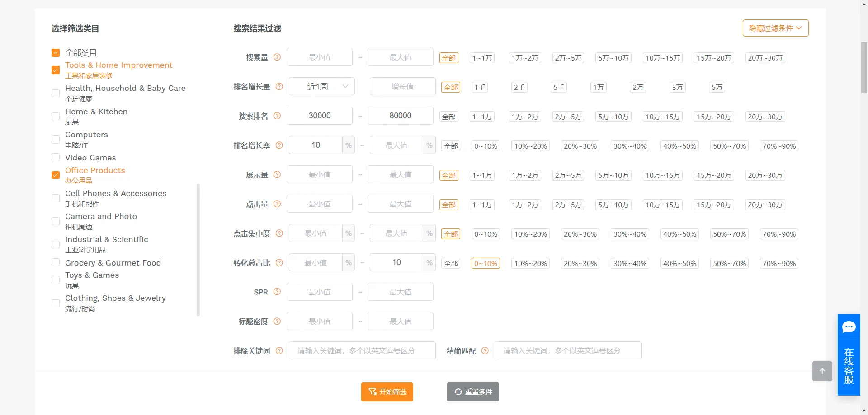This screenshot has width=868, height=415.
Task: Click the category list scrollbar
Action: [x=198, y=251]
